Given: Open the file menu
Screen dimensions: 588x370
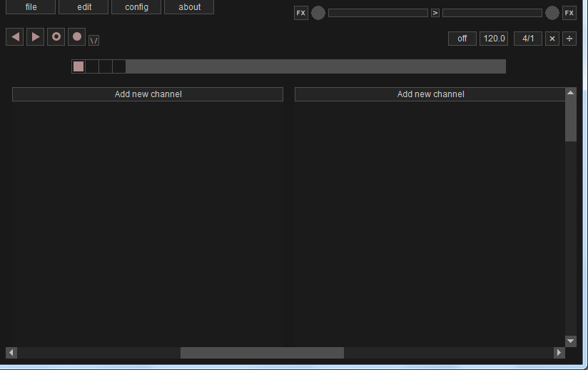Looking at the screenshot, I should pos(31,7).
